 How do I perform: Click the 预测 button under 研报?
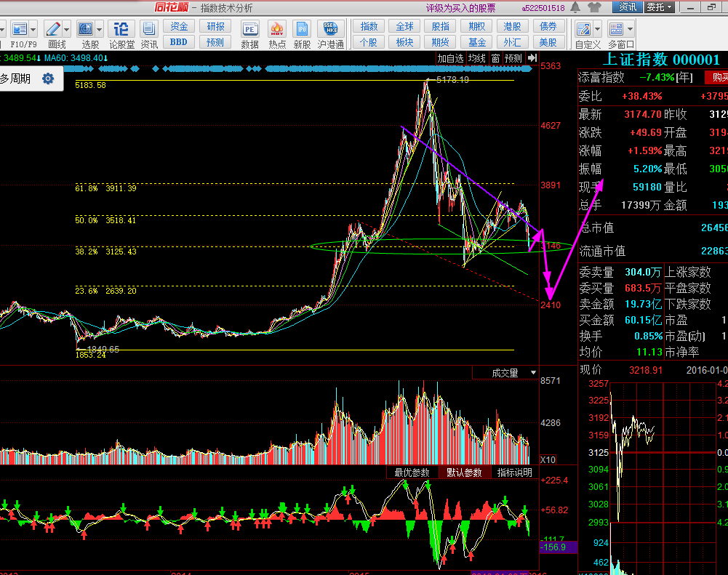215,42
